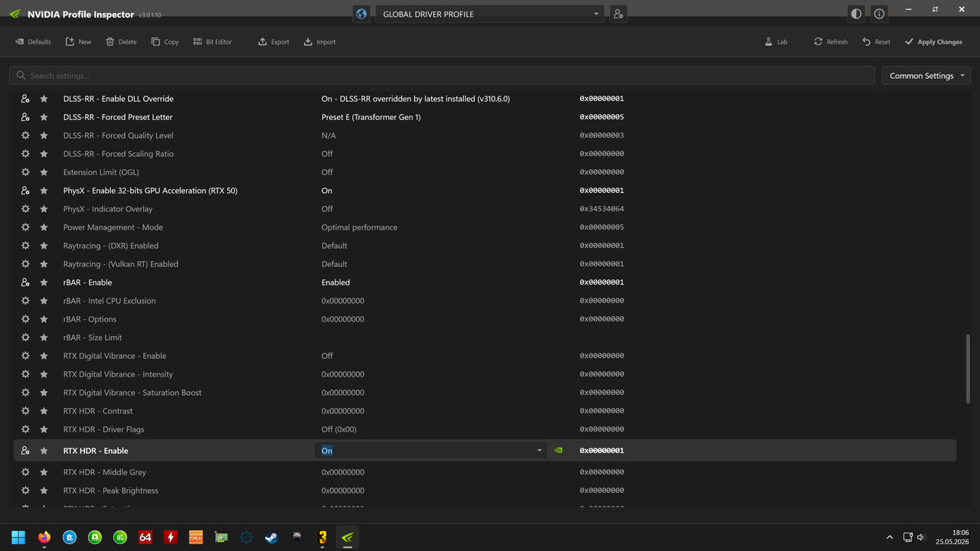Click the gear icon on RTX Digital Vibrance - Intensity row
Viewport: 980px width, 551px height.
25,374
